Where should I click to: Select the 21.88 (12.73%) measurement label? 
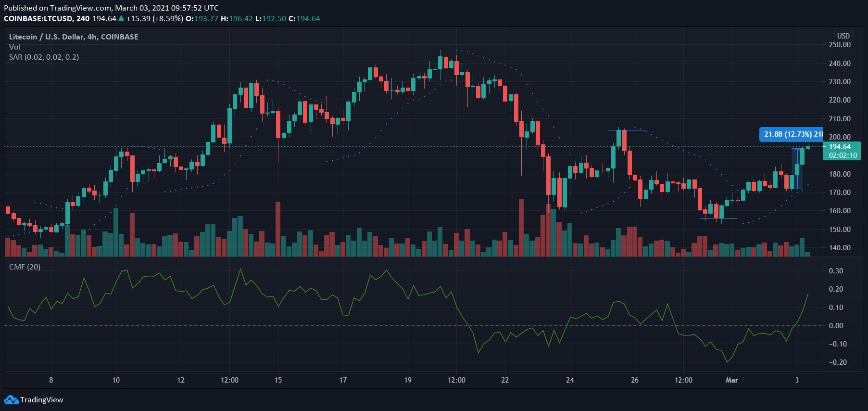pos(791,134)
